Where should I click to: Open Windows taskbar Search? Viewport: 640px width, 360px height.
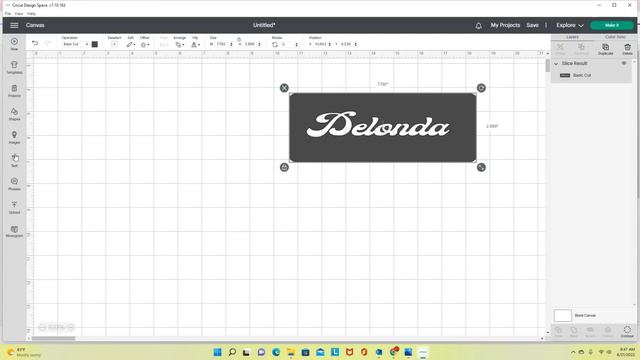(x=232, y=352)
